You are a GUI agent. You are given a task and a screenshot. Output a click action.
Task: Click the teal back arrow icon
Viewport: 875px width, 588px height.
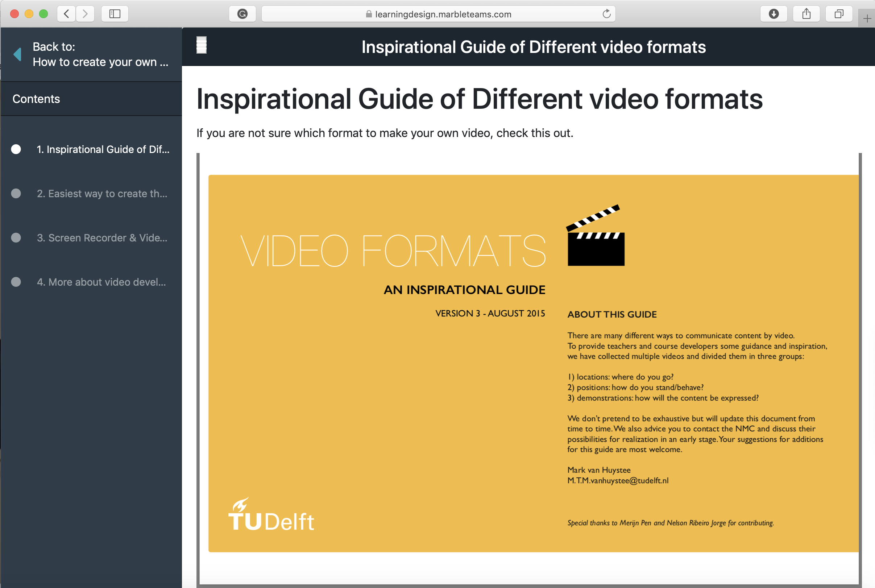click(x=17, y=54)
